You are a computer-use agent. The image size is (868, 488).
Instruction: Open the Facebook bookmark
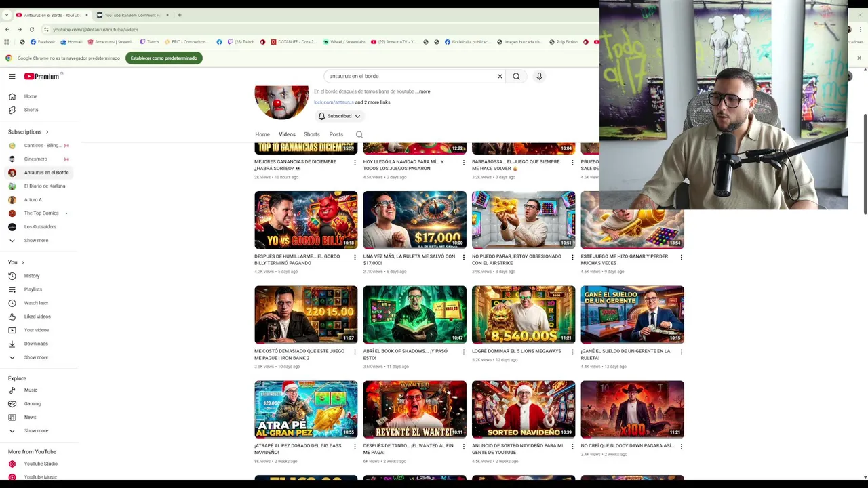[x=42, y=42]
